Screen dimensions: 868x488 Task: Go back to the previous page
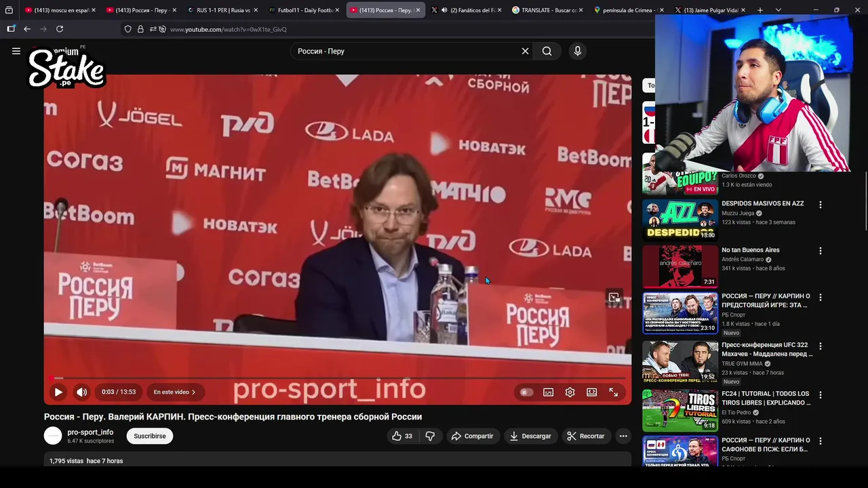pos(27,29)
